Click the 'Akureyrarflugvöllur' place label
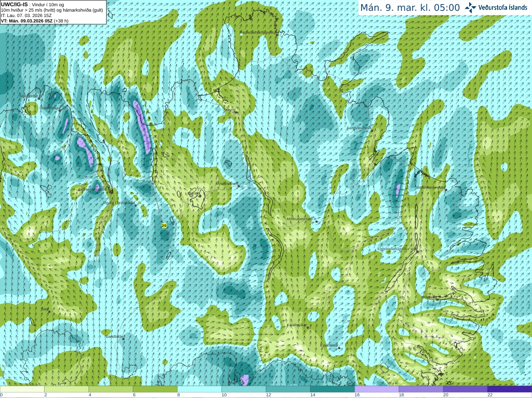 94,189
